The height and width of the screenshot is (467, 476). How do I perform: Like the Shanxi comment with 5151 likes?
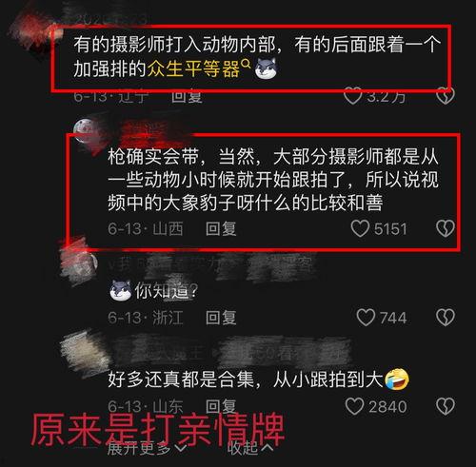click(x=360, y=228)
